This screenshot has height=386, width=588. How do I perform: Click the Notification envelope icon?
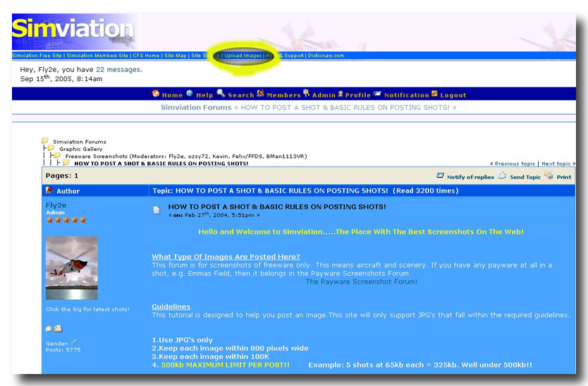click(377, 93)
